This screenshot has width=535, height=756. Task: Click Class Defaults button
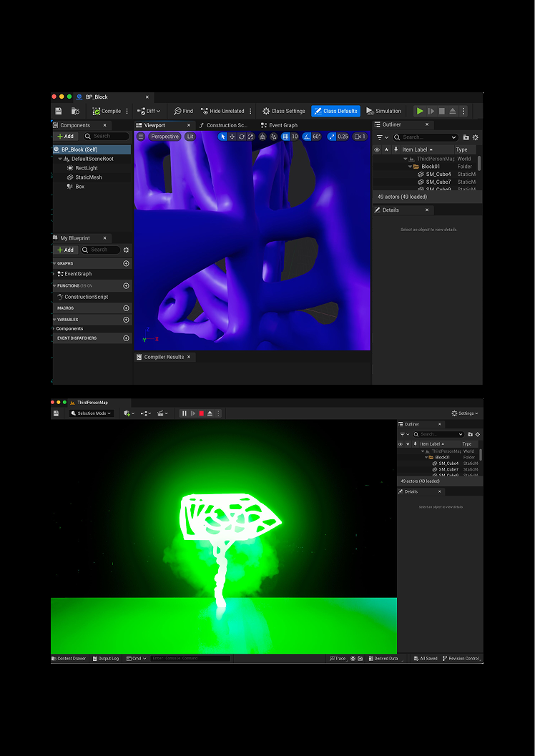tap(335, 111)
